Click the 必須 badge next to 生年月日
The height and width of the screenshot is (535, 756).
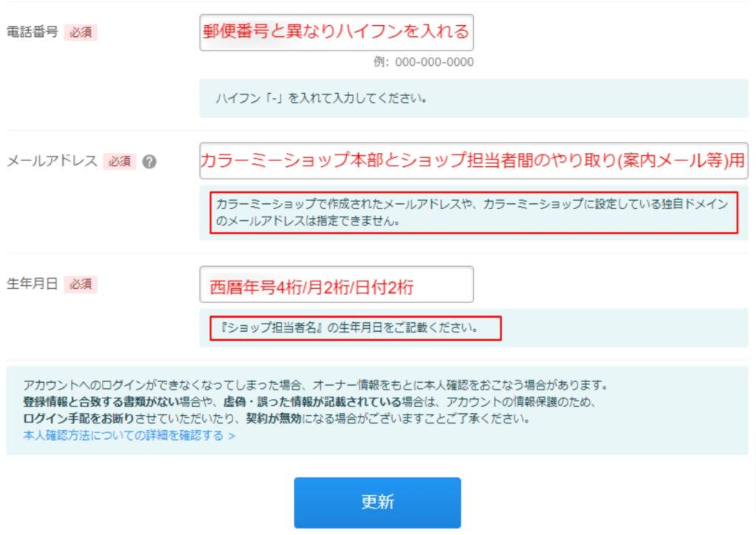click(80, 284)
